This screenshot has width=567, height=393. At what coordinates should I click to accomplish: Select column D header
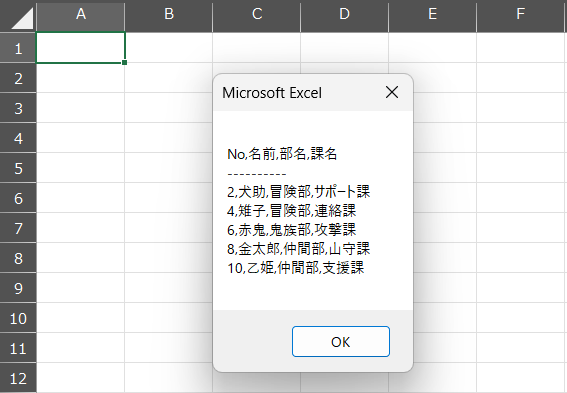[345, 16]
